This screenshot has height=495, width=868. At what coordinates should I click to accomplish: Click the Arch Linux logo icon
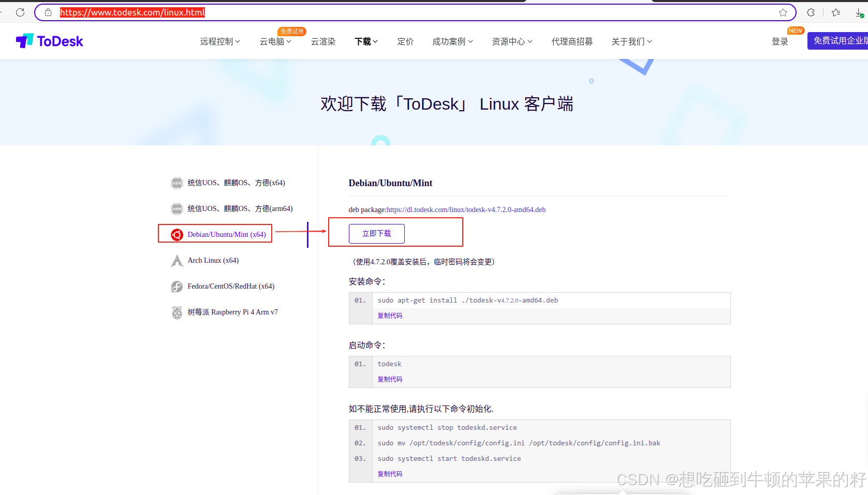tap(177, 261)
